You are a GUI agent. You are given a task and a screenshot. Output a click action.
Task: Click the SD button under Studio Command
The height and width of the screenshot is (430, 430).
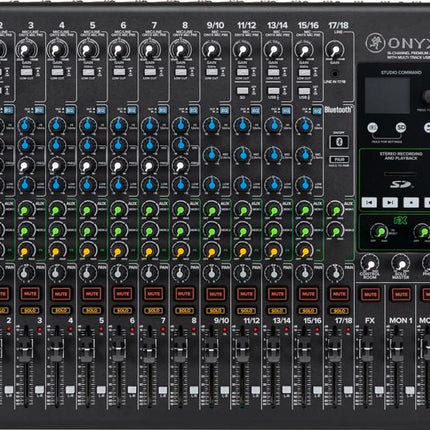401,128
